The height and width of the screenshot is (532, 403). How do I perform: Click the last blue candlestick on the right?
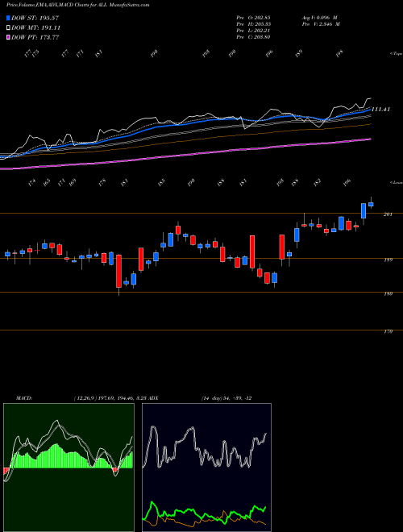(371, 204)
